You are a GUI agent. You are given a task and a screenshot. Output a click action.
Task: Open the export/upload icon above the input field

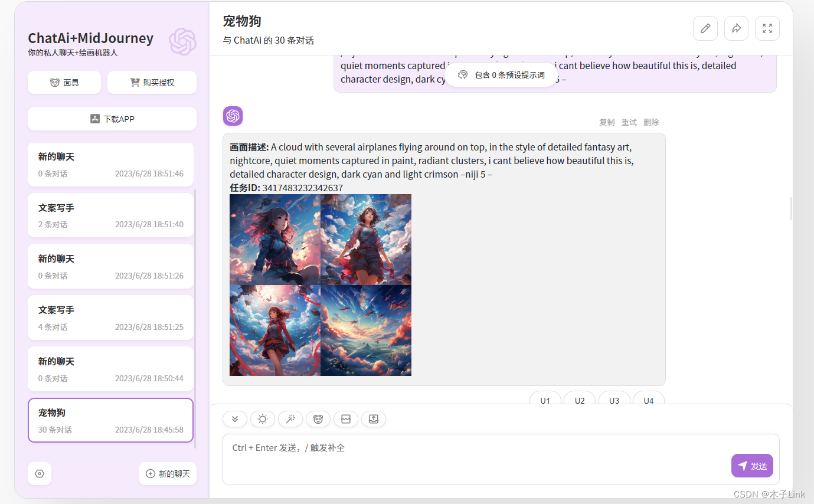[x=373, y=419]
